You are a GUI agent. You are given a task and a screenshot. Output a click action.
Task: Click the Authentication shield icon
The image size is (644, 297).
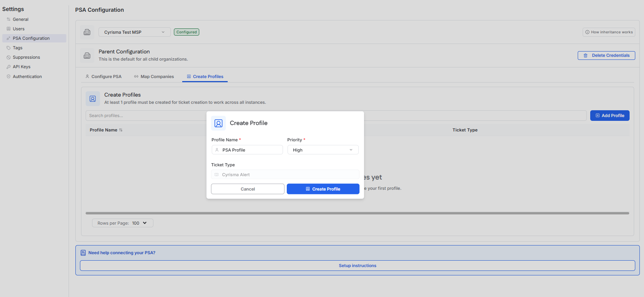pyautogui.click(x=8, y=77)
